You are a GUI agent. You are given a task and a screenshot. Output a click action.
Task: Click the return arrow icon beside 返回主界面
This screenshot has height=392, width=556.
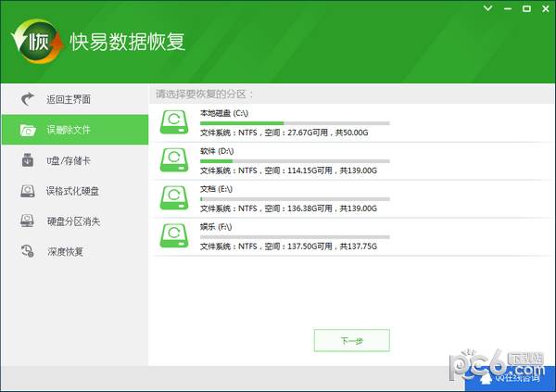(x=27, y=99)
